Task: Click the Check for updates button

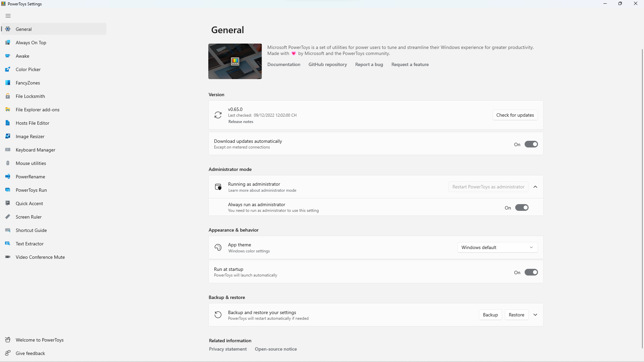Action: 515,115
